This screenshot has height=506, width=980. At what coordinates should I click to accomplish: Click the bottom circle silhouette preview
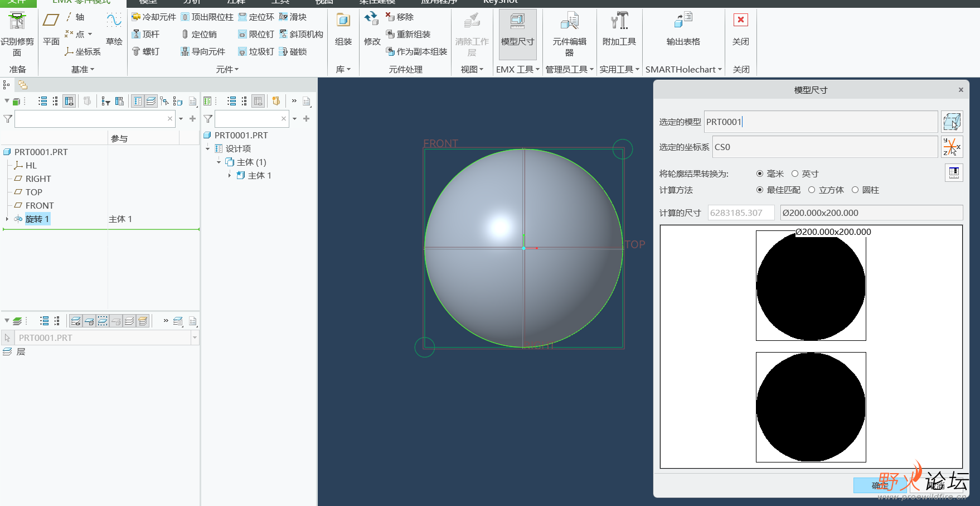pyautogui.click(x=811, y=407)
